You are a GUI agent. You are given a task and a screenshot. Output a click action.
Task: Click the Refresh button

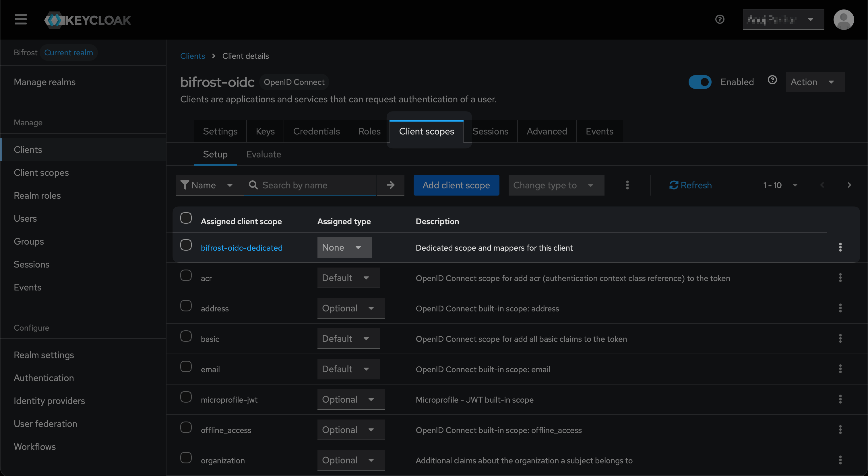click(690, 185)
